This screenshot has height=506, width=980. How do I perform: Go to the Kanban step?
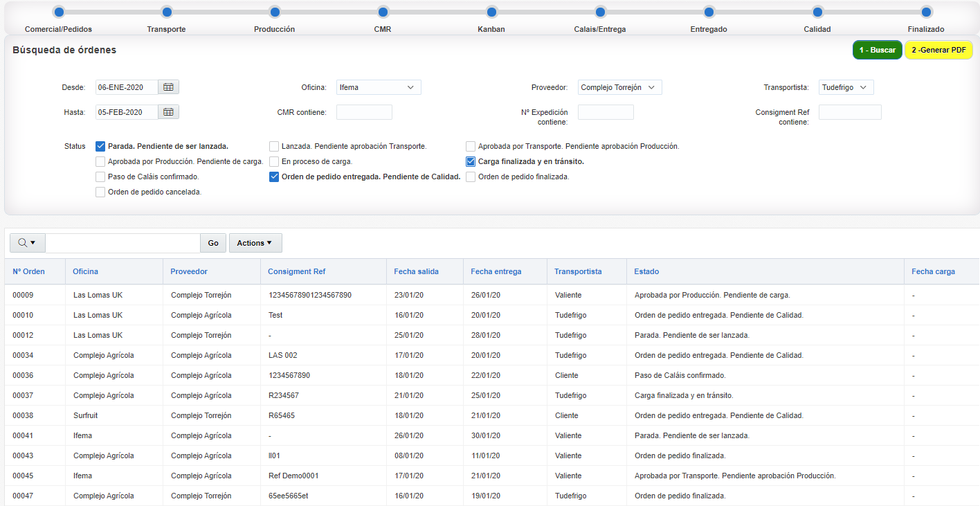click(491, 12)
